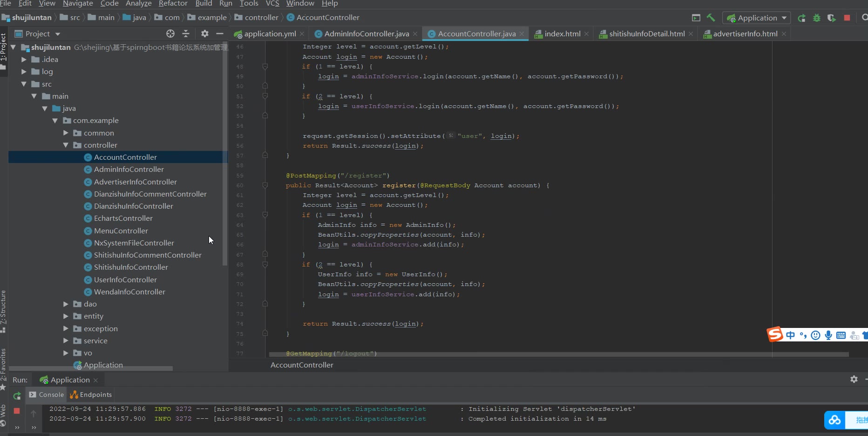This screenshot has width=868, height=436.
Task: Open Run panel settings gear
Action: point(854,379)
